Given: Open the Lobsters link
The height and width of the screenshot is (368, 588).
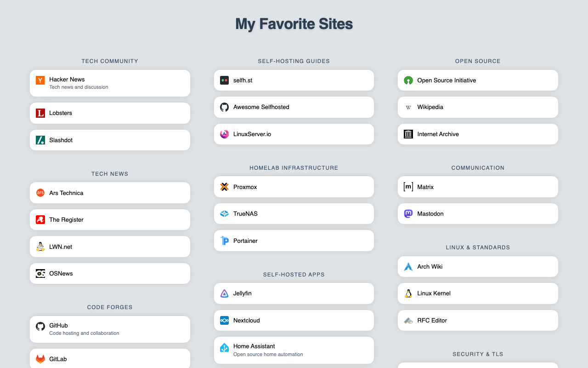Looking at the screenshot, I should point(110,113).
